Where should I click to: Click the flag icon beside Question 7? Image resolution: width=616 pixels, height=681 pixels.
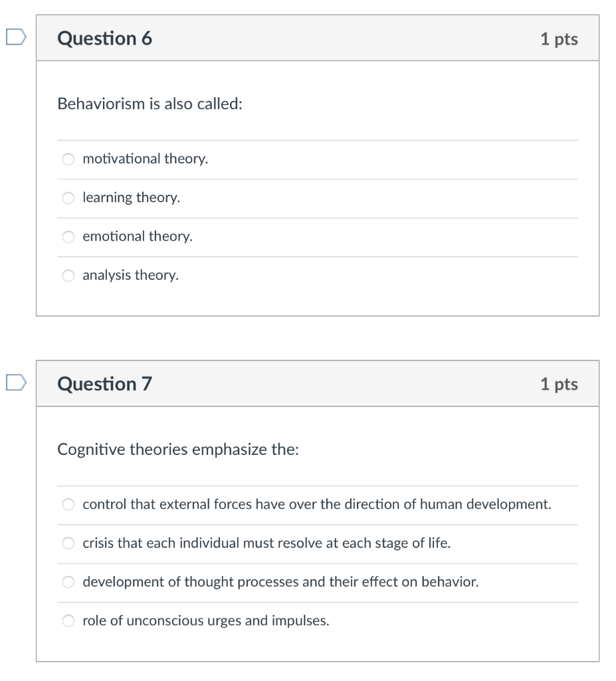(x=15, y=382)
